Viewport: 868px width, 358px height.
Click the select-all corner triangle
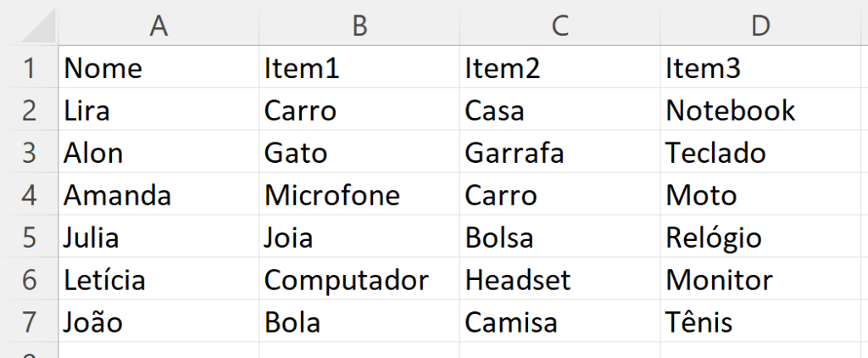(37, 26)
